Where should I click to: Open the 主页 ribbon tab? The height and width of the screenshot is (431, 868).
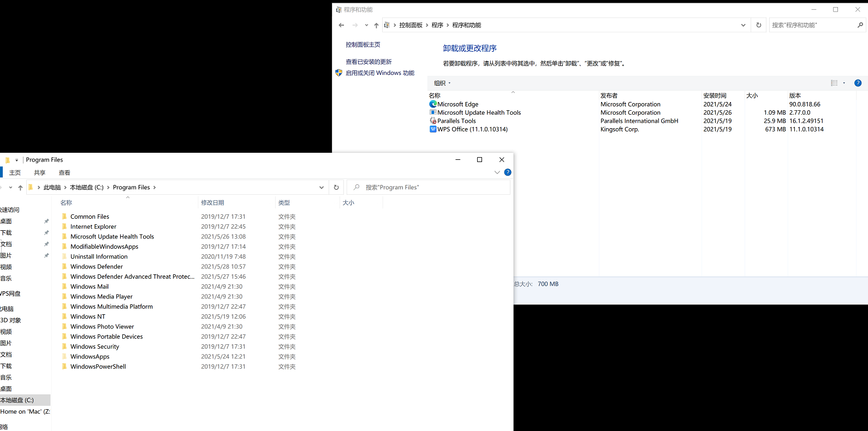click(x=15, y=172)
